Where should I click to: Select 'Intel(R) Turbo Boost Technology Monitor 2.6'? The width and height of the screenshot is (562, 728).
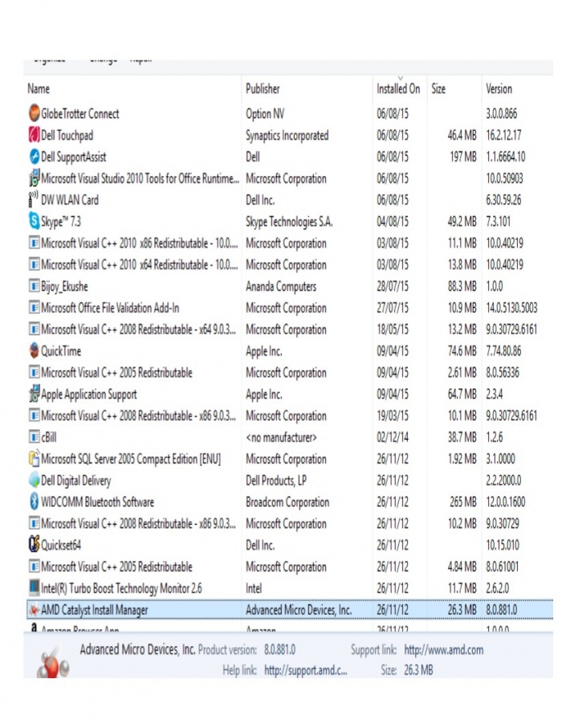(121, 588)
